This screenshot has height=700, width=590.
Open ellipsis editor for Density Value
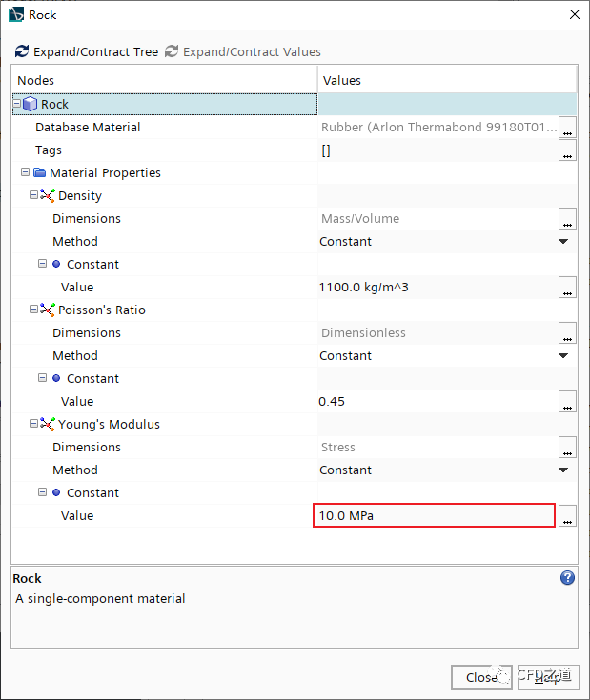[568, 287]
